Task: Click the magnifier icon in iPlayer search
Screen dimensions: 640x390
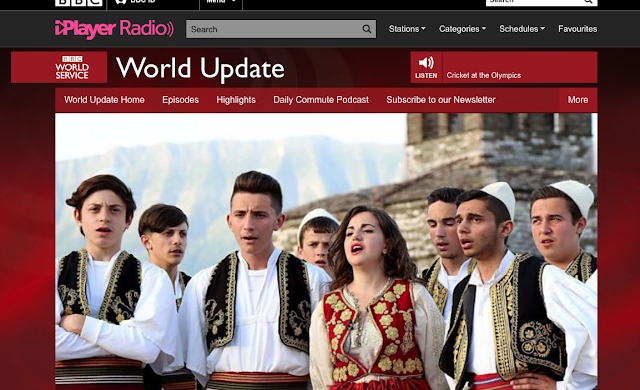Action: pos(367,29)
